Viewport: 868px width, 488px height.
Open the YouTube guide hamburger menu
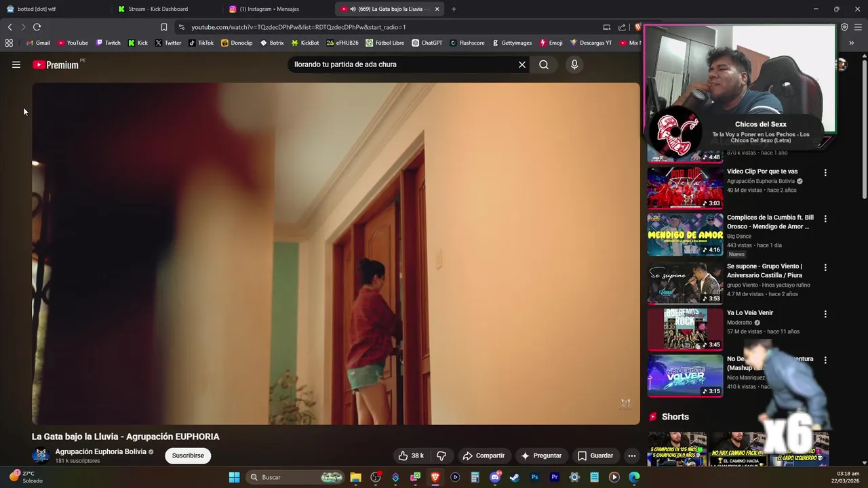click(x=16, y=64)
